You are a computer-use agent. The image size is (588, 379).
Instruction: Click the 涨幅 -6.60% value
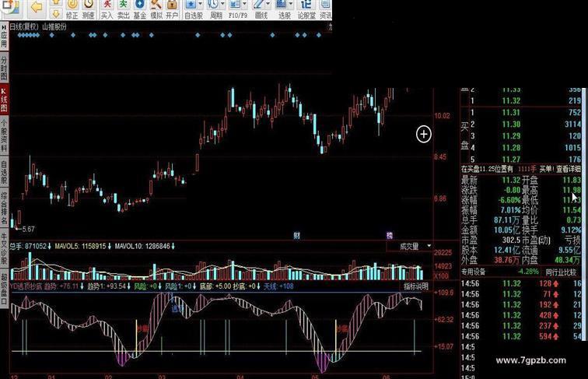[x=509, y=200]
